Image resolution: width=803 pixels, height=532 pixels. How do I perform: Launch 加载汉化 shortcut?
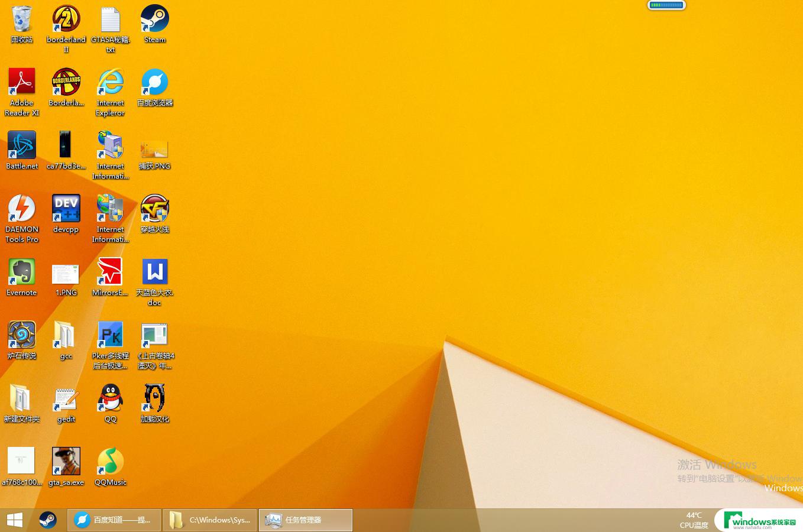155,404
